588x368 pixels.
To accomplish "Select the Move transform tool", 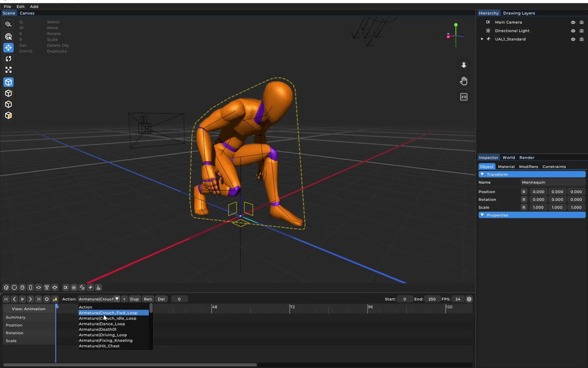I will [x=8, y=47].
